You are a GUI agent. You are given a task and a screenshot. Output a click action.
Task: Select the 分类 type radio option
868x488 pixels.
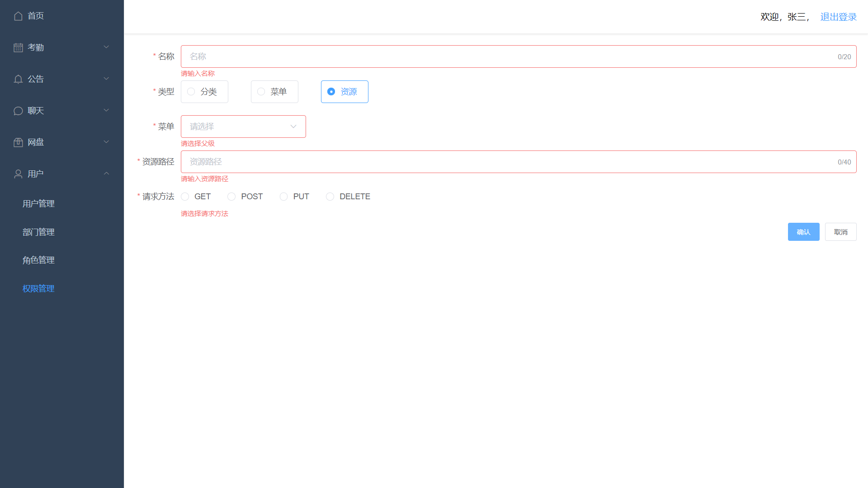[x=204, y=92]
